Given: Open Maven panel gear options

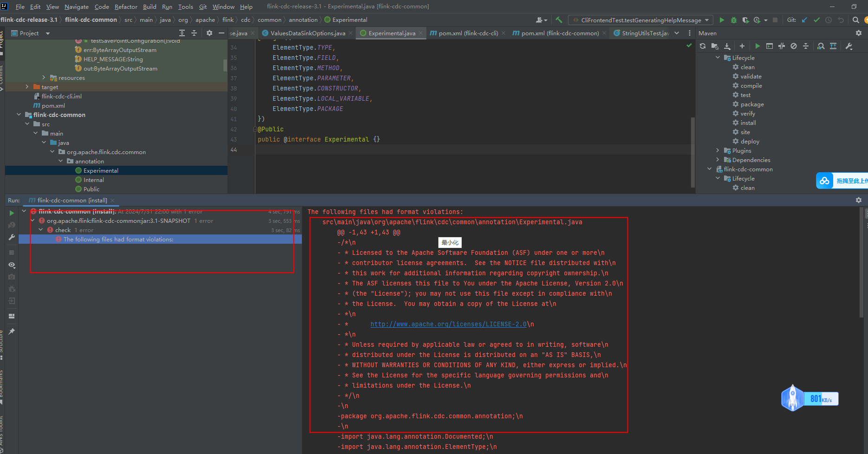Looking at the screenshot, I should pyautogui.click(x=859, y=33).
